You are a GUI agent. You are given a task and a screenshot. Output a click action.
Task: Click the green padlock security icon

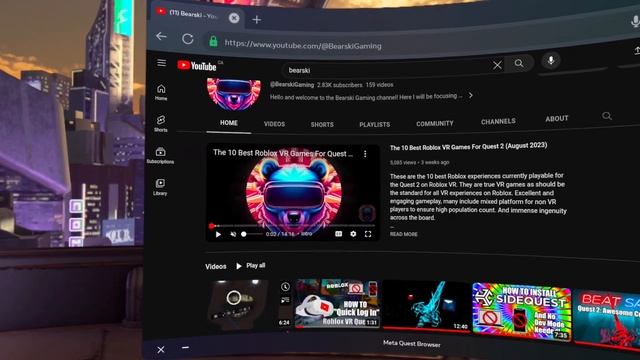click(213, 41)
